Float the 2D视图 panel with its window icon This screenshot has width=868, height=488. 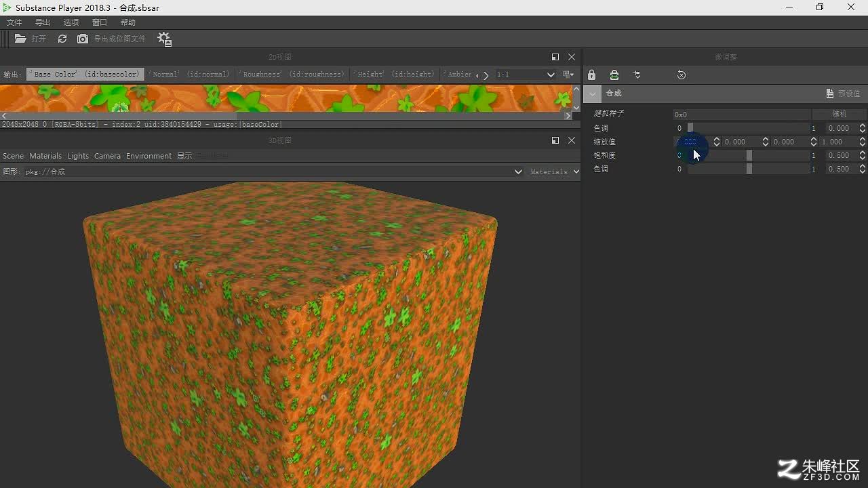[555, 57]
